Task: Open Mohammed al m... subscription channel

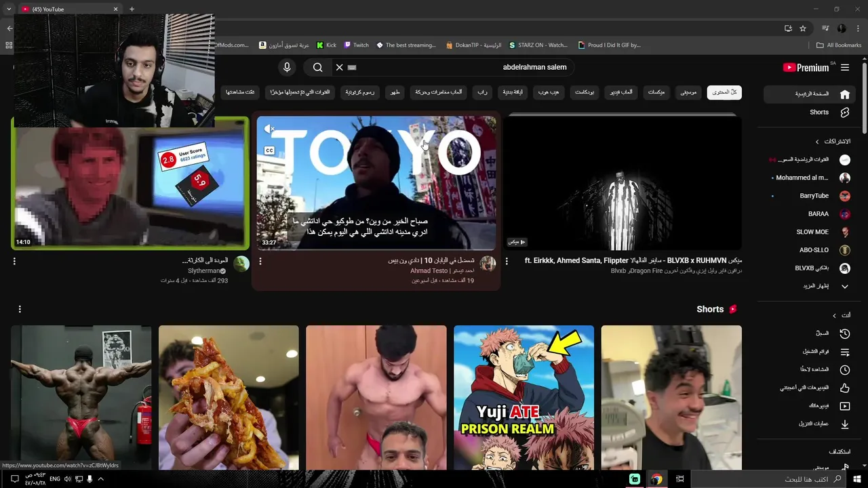Action: click(810, 178)
